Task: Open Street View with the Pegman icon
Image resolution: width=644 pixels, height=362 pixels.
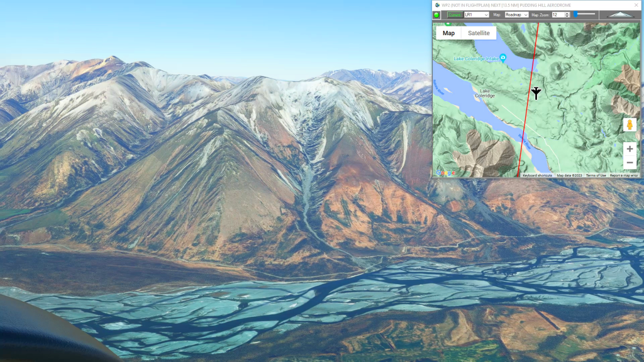Action: (630, 125)
